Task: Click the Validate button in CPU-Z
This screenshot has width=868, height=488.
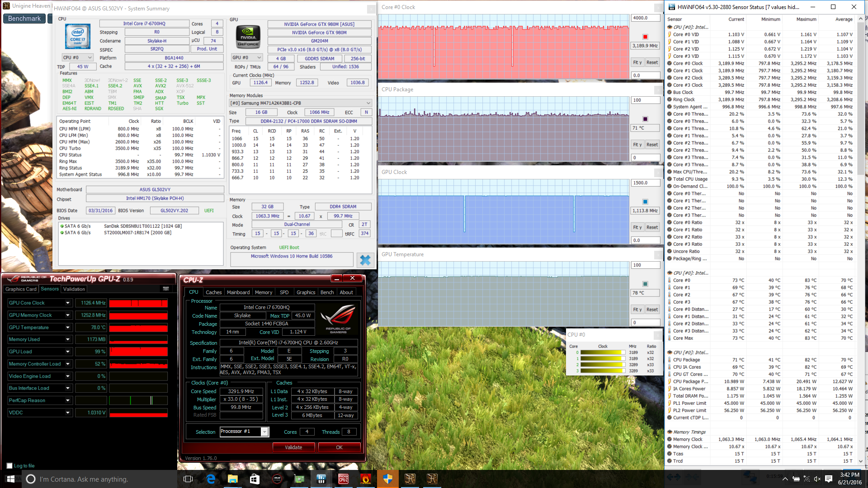Action: click(293, 447)
